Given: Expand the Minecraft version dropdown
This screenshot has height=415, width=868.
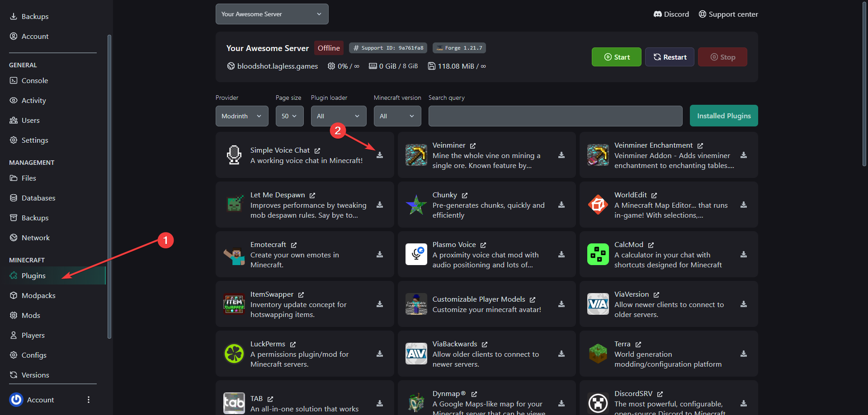Looking at the screenshot, I should coord(397,116).
